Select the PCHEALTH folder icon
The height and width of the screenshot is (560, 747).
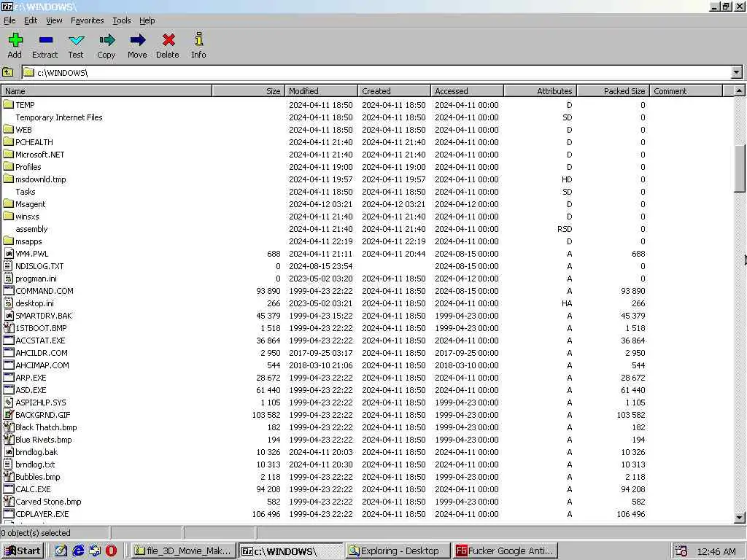click(8, 141)
